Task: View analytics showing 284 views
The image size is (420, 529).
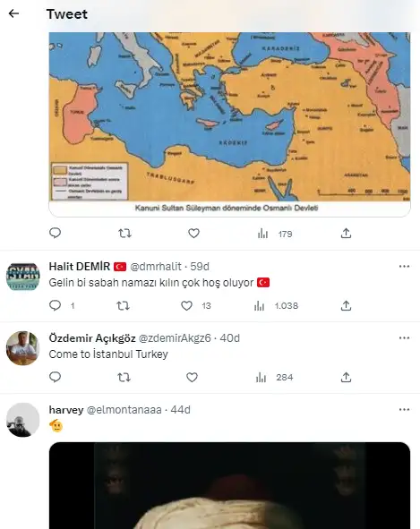Action: tap(275, 377)
